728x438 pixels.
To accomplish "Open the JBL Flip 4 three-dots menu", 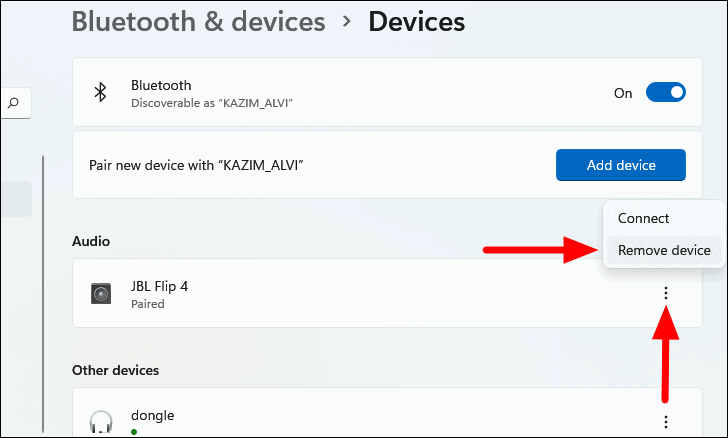I will 666,293.
